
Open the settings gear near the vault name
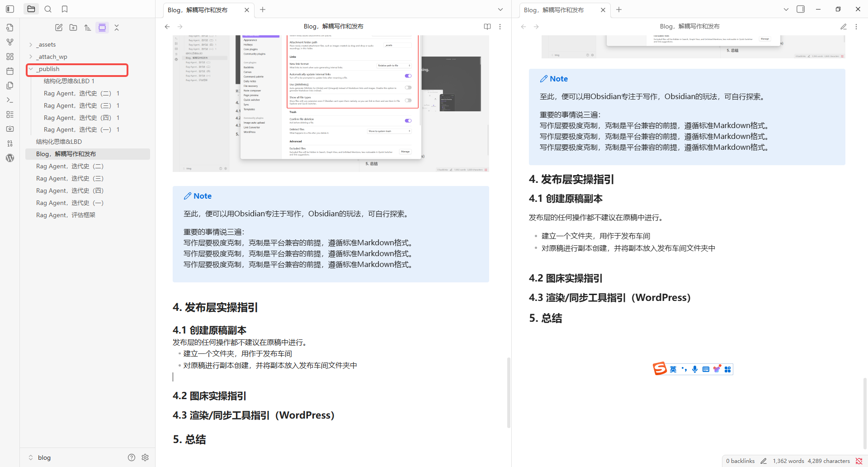pos(145,457)
